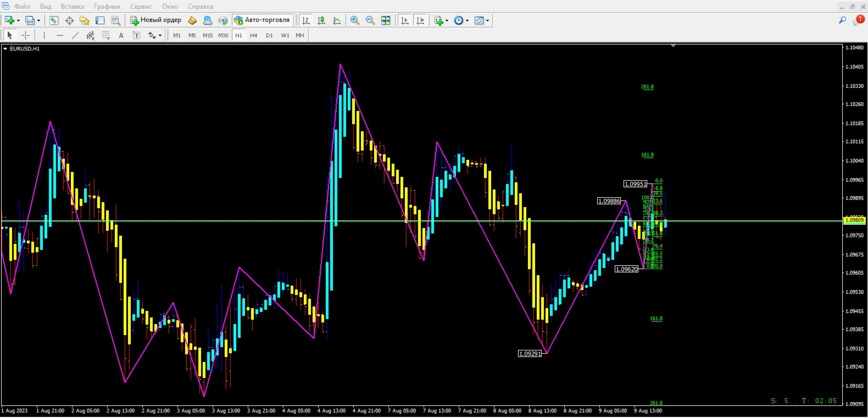Switch to M5 timeframe

pos(192,35)
